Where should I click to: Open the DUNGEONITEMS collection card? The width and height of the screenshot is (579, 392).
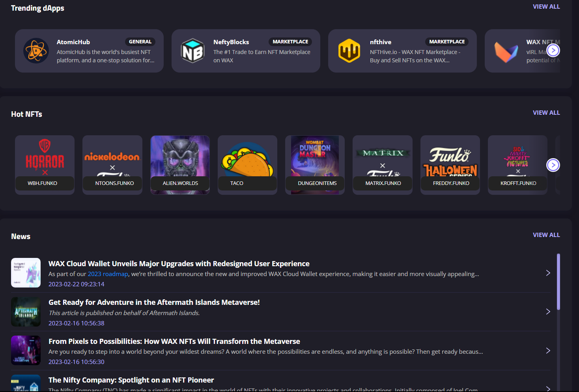[x=315, y=165]
